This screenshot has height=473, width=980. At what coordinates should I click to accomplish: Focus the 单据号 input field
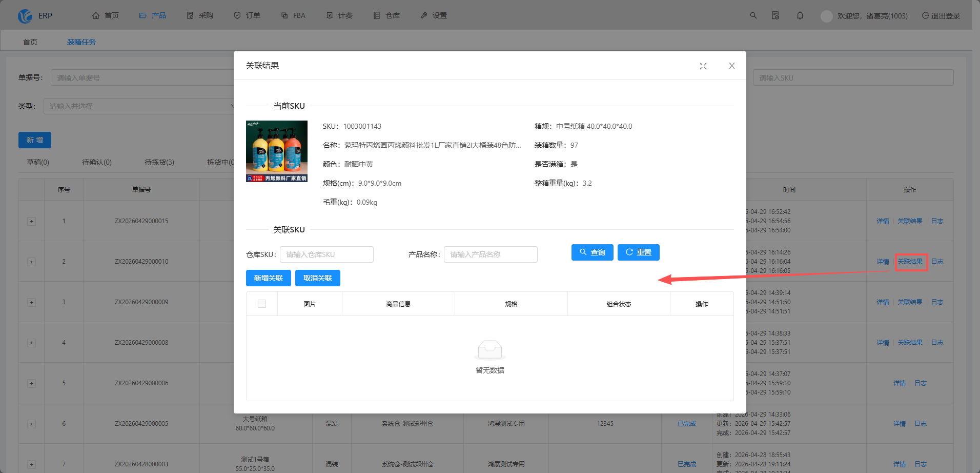tap(142, 77)
